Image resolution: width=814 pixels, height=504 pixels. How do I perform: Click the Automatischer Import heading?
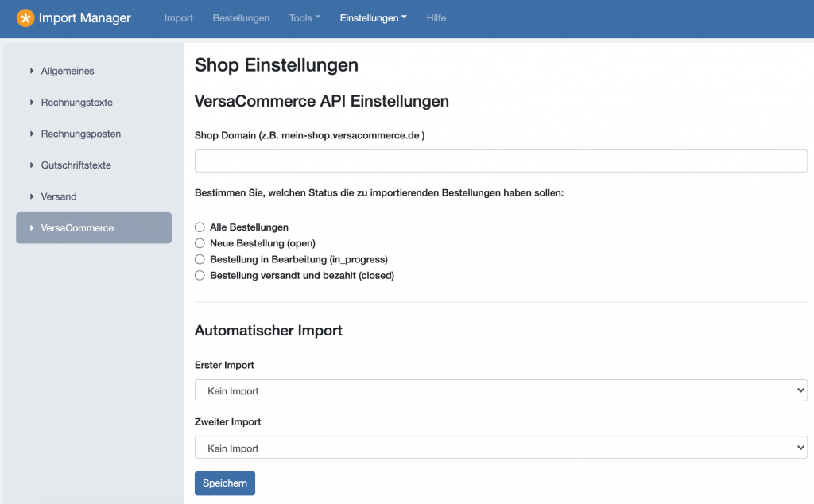pos(269,331)
